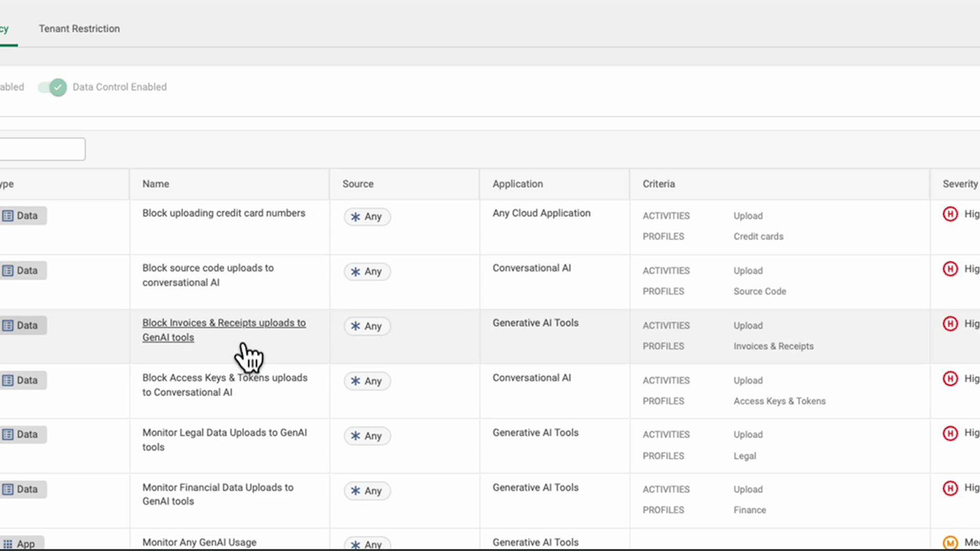Switch to the Tenant Restriction tab
The width and height of the screenshot is (980, 551).
pos(79,29)
